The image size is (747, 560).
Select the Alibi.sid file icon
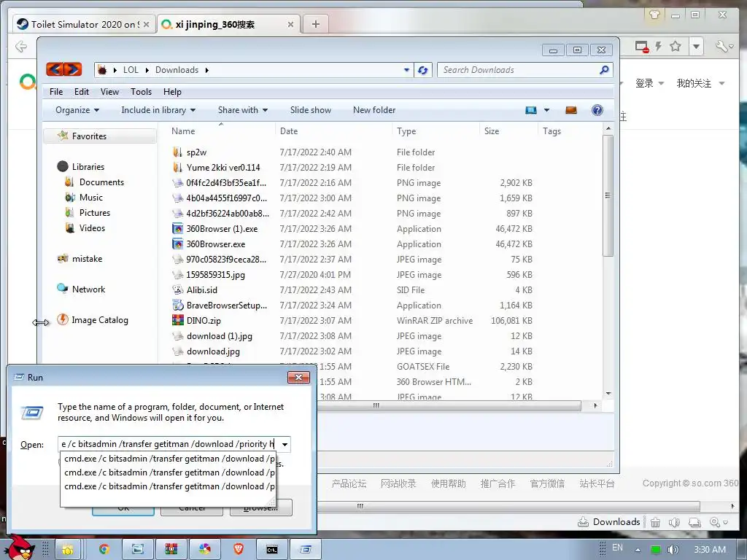178,289
